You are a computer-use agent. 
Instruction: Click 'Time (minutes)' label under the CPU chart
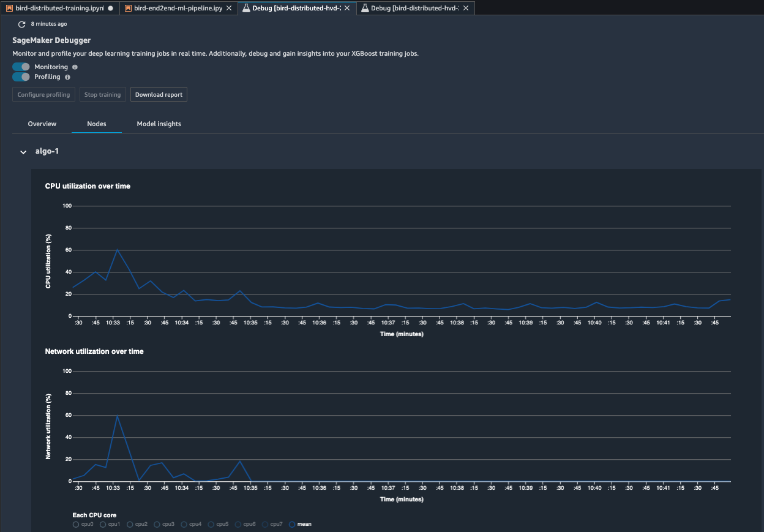coord(402,334)
